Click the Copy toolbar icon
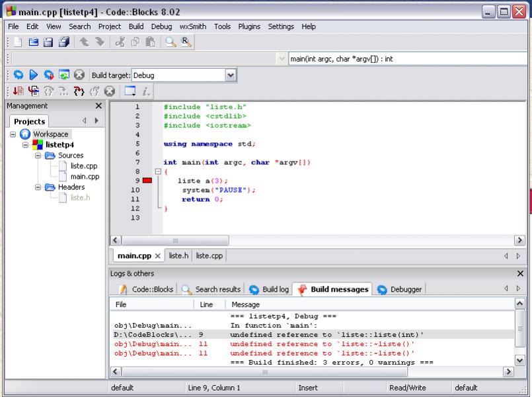Image resolution: width=532 pixels, height=397 pixels. point(135,42)
